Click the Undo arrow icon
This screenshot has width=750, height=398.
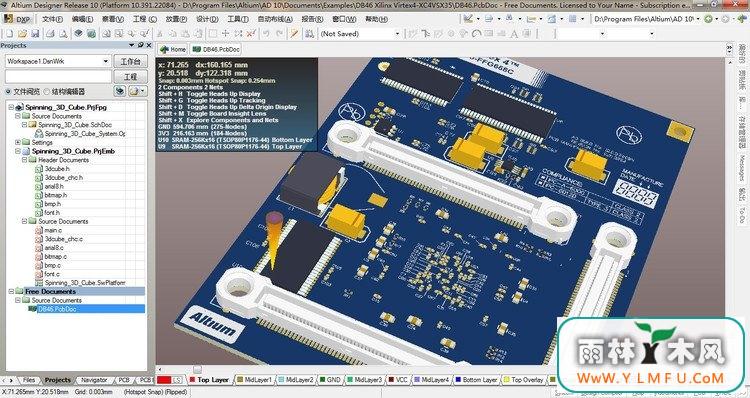(266, 34)
